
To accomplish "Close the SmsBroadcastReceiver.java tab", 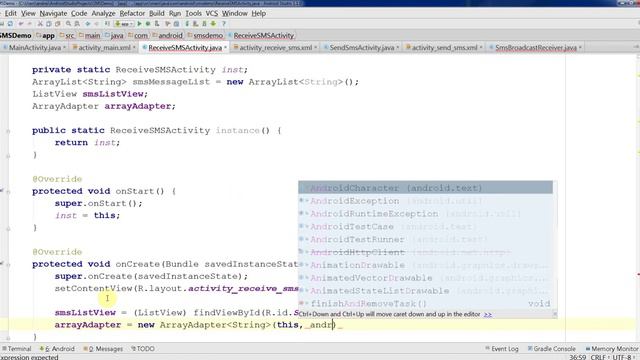I will pyautogui.click(x=580, y=48).
